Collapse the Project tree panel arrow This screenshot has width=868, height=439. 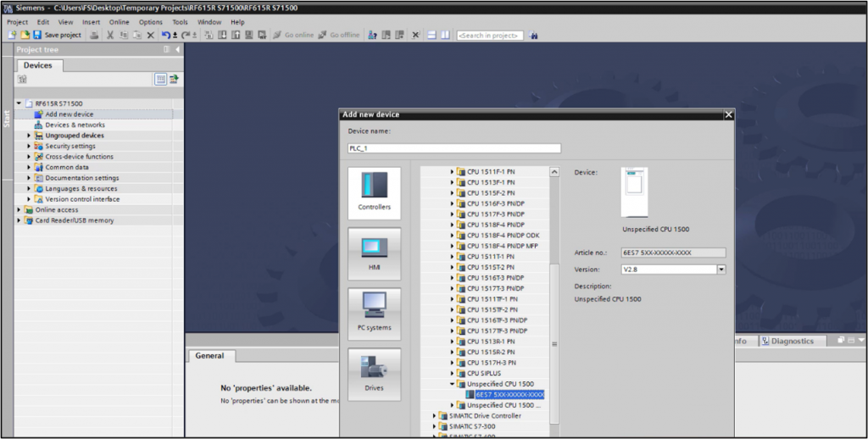click(x=177, y=50)
